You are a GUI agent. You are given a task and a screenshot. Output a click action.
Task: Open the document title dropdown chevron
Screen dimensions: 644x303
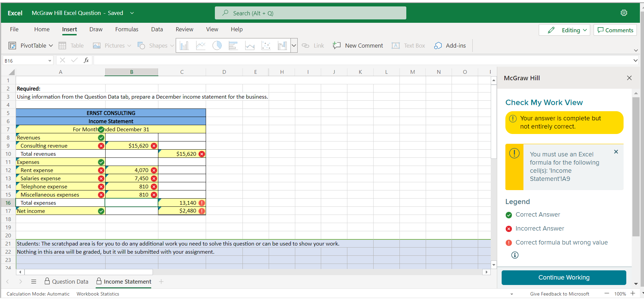click(132, 13)
